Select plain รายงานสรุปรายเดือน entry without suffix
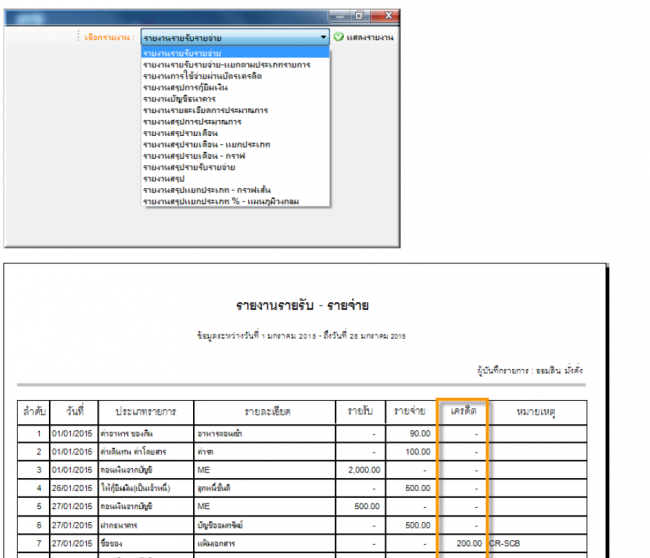This screenshot has height=558, width=650. [235, 133]
